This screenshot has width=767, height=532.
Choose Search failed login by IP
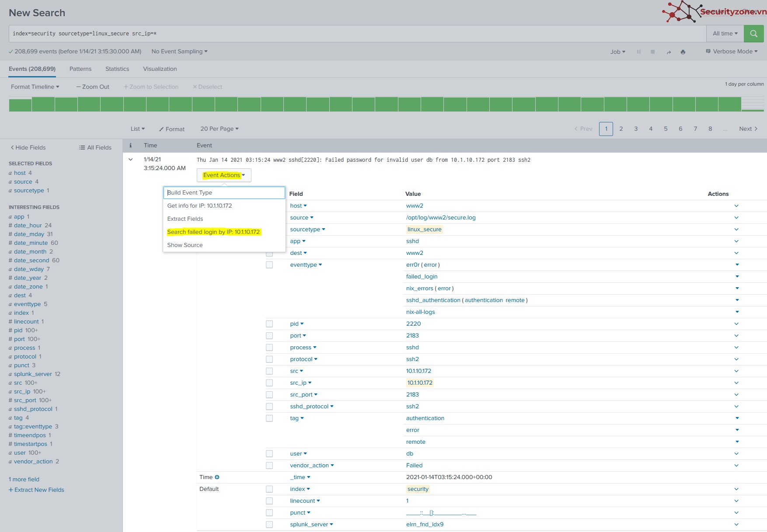pos(224,232)
